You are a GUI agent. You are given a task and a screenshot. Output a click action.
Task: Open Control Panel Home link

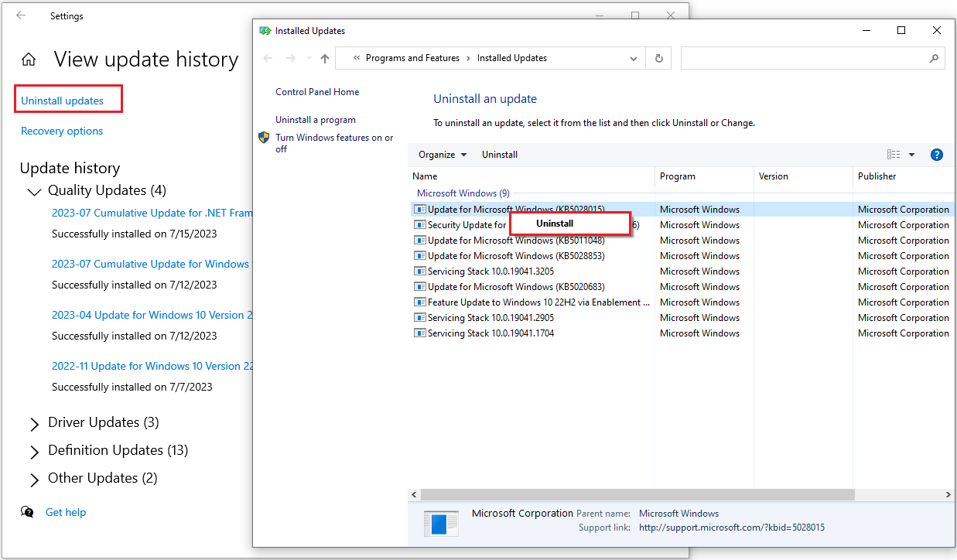(x=317, y=92)
